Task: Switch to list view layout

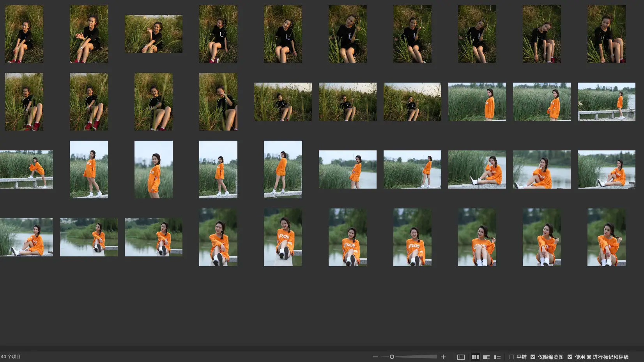Action: 497,357
